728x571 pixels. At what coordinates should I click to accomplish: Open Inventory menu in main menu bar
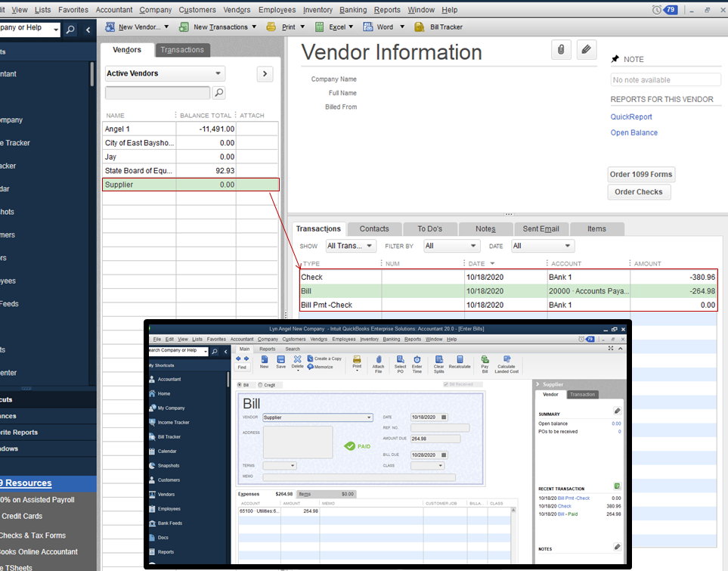point(318,10)
